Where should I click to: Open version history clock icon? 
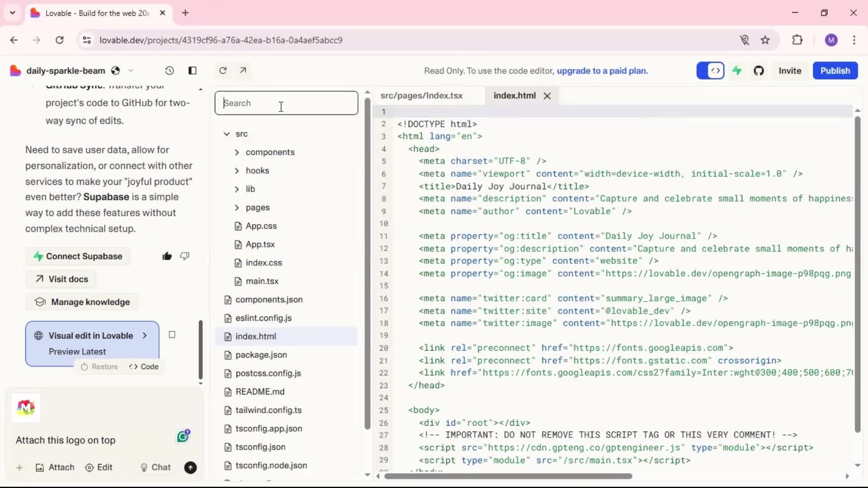(169, 70)
